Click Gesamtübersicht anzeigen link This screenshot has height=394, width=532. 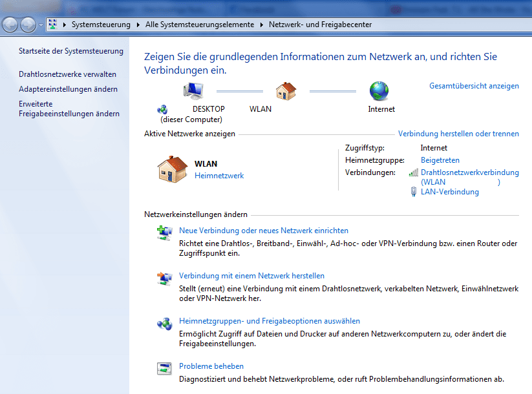tap(474, 86)
